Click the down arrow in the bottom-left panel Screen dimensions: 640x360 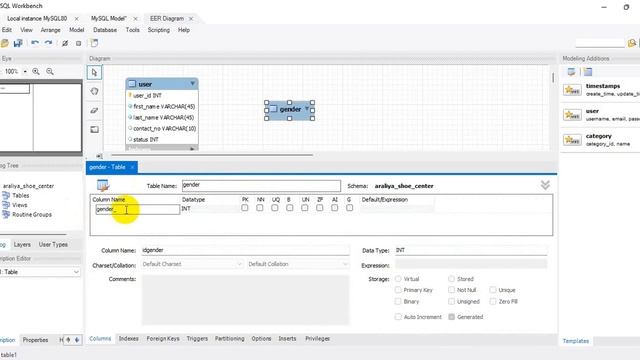[x=76, y=340]
